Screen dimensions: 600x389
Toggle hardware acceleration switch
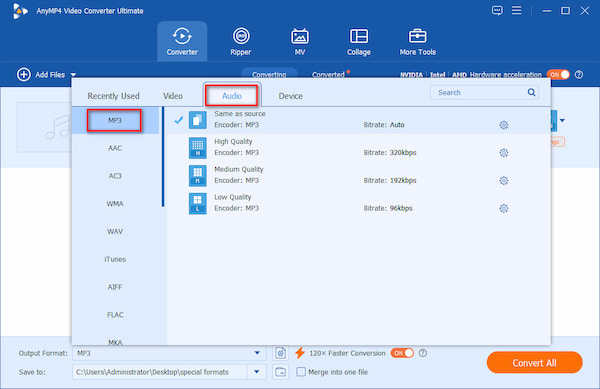[x=558, y=75]
